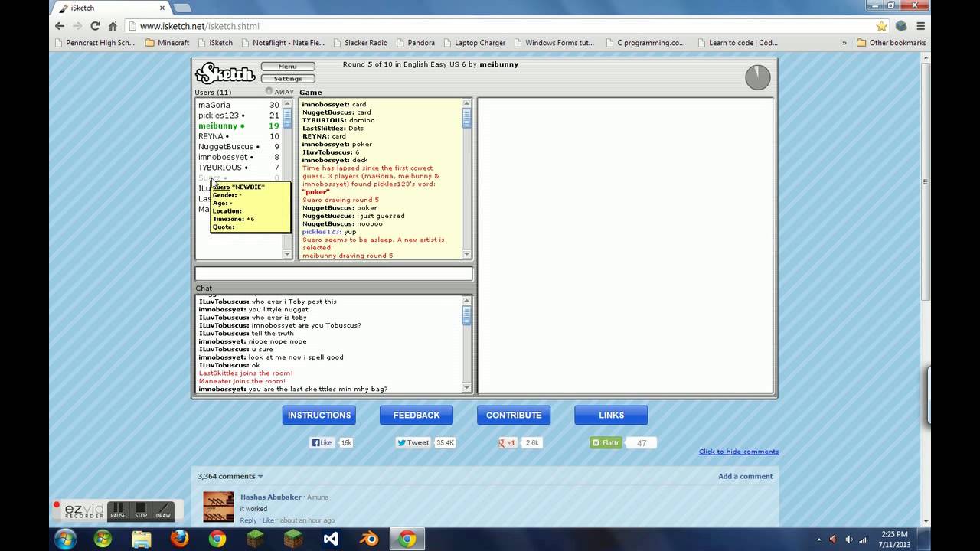
Task: Select user pickles123 in the Users list
Action: click(239, 116)
